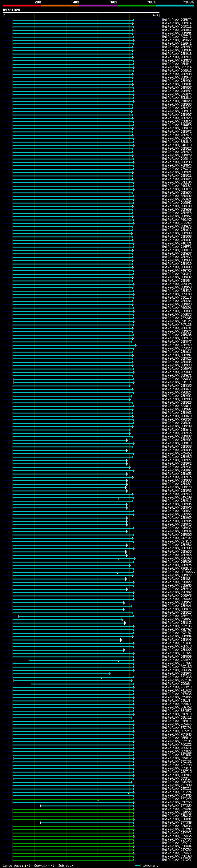This screenshot has width=197, height=868.
Task: Select hit label UniRef100_Q49KZ2
Action: (177, 40)
